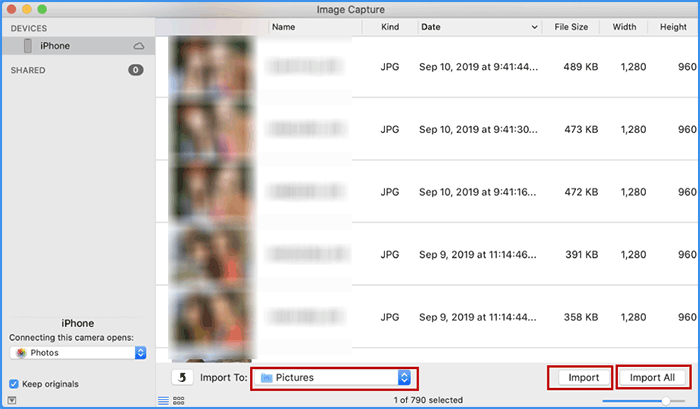The image size is (700, 409).
Task: Sort by the Width column header
Action: tap(624, 27)
